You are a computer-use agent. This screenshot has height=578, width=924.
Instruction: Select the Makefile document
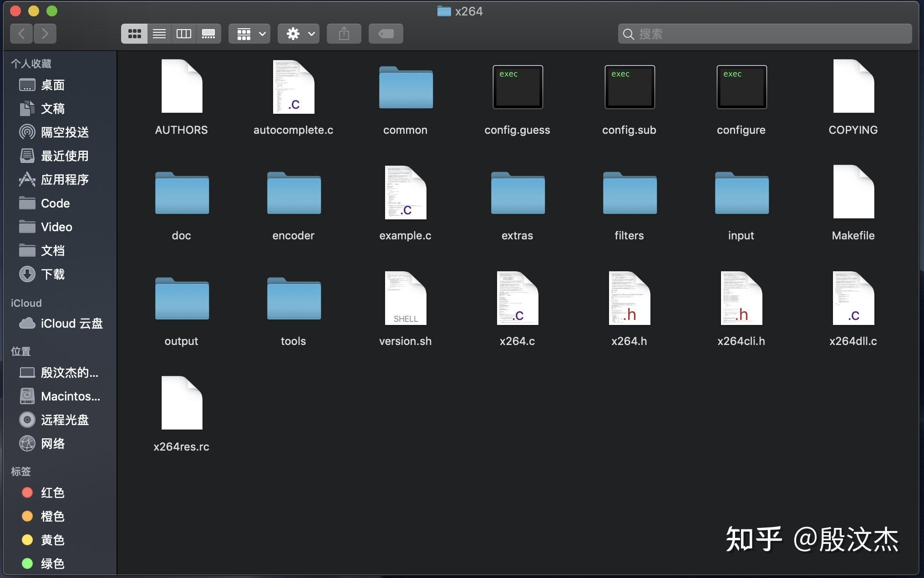[x=853, y=193]
